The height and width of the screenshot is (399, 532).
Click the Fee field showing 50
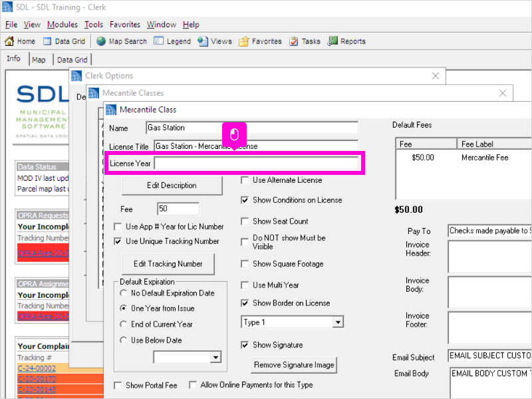pos(178,209)
